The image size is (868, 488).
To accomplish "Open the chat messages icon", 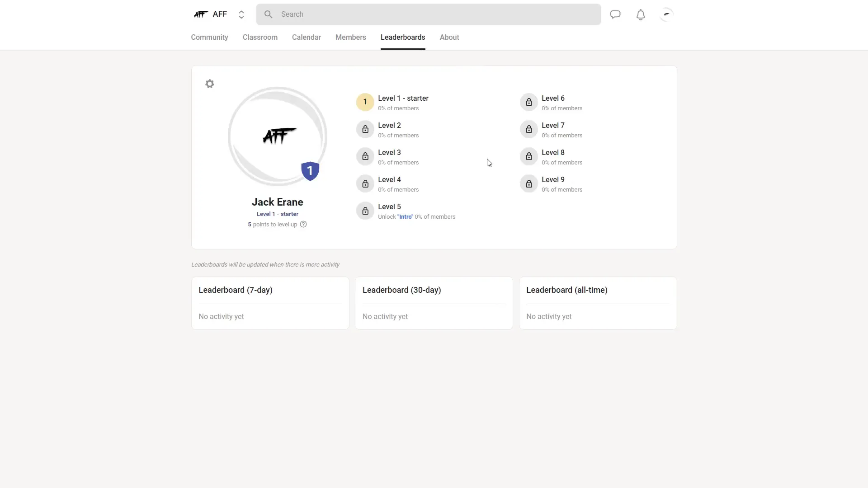I will click(x=615, y=14).
